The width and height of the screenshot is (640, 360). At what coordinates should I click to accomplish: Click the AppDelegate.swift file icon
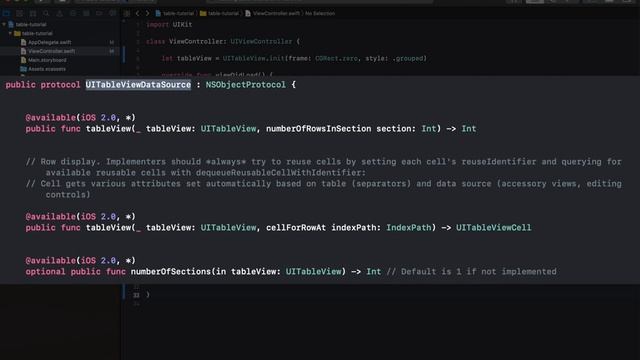click(23, 42)
